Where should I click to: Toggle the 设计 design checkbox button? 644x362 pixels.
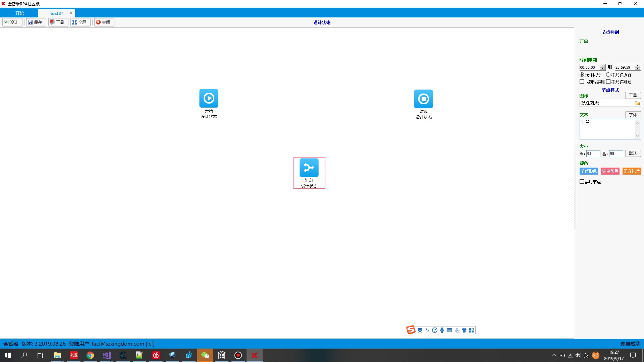pos(12,22)
